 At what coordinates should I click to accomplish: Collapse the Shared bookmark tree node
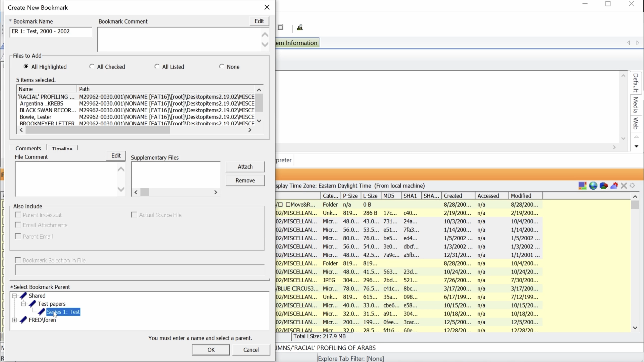point(15,296)
